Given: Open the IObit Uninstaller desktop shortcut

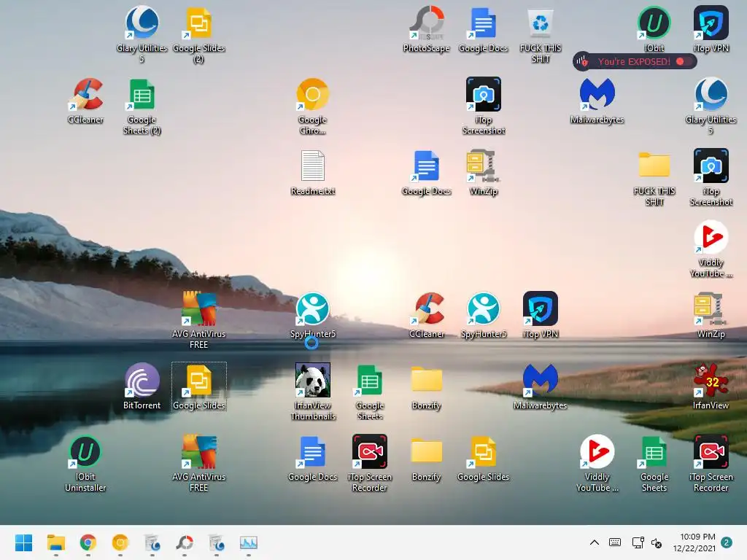Looking at the screenshot, I should [85, 463].
